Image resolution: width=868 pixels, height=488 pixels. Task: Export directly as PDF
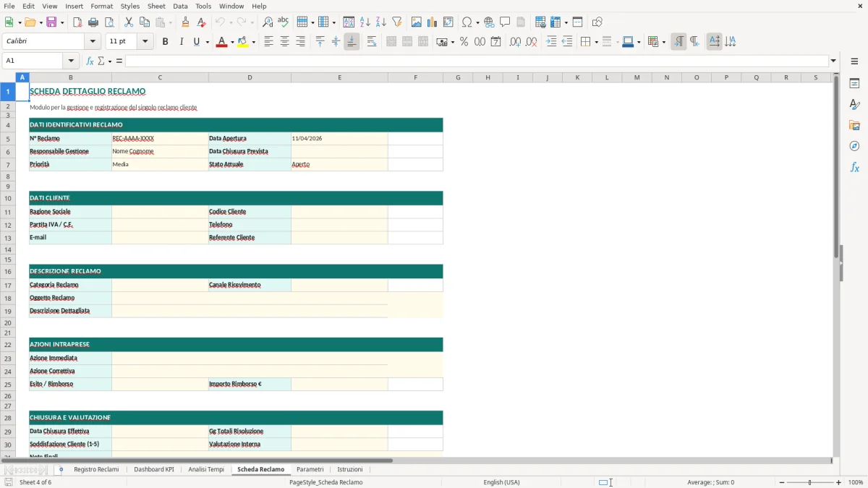point(77,22)
